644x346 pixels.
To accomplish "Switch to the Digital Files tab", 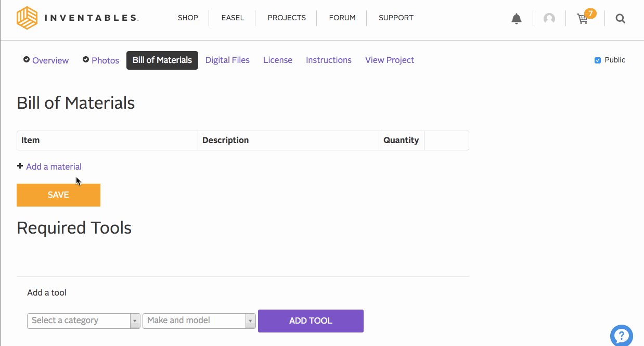I will click(227, 60).
